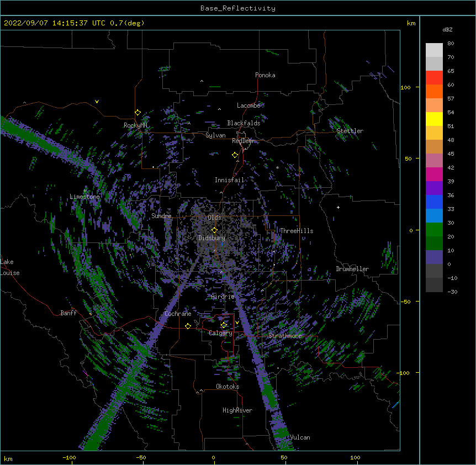Click the Base_Reflectivity title
This screenshot has width=476, height=465.
coord(238,8)
